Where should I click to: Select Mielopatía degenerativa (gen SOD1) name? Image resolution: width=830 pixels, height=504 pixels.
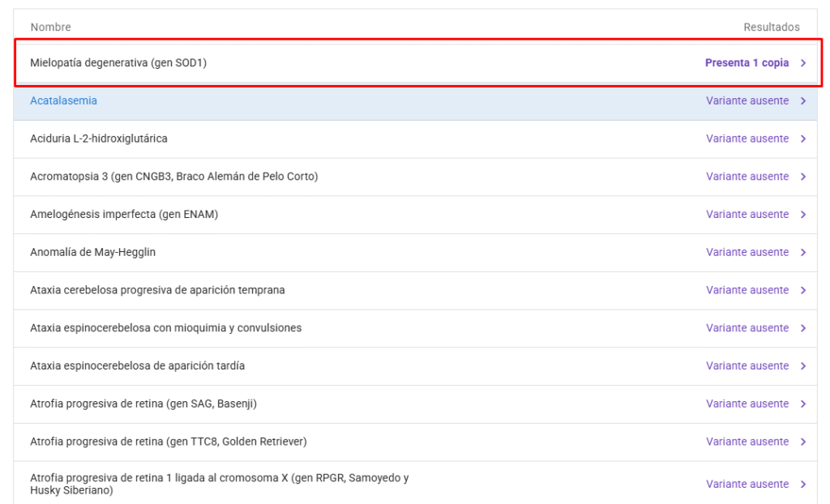pyautogui.click(x=118, y=63)
